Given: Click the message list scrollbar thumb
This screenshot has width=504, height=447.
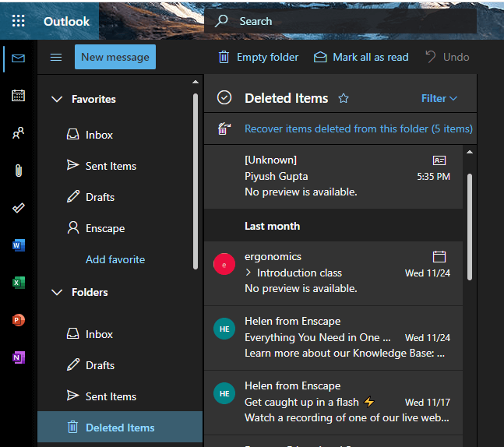Looking at the screenshot, I should [470, 227].
